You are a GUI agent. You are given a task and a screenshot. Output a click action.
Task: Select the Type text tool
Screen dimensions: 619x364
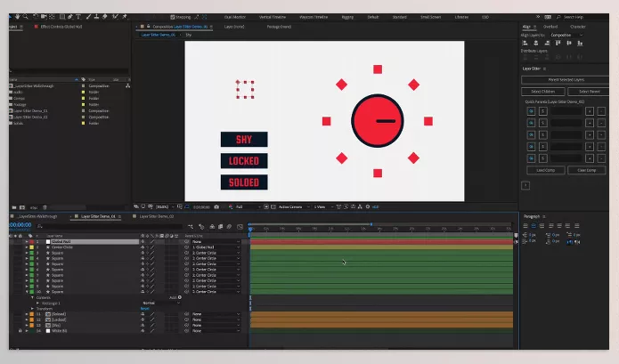coord(78,17)
